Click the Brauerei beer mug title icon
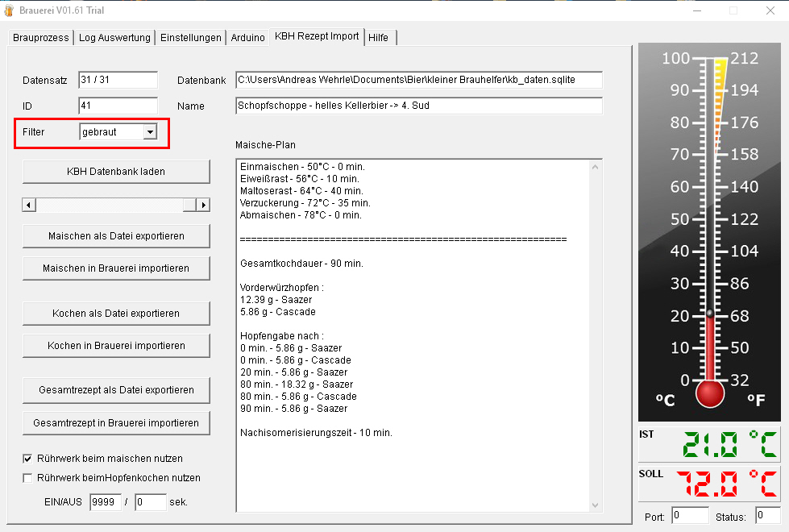The height and width of the screenshot is (532, 789). tap(9, 10)
